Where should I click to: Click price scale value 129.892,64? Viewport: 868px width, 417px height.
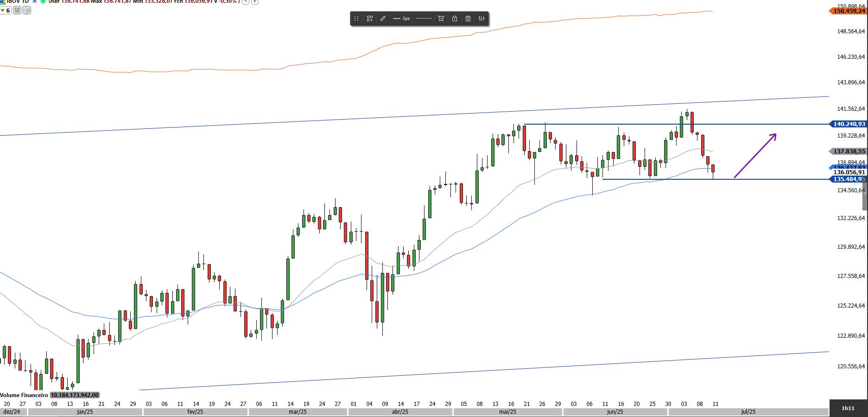(850, 247)
